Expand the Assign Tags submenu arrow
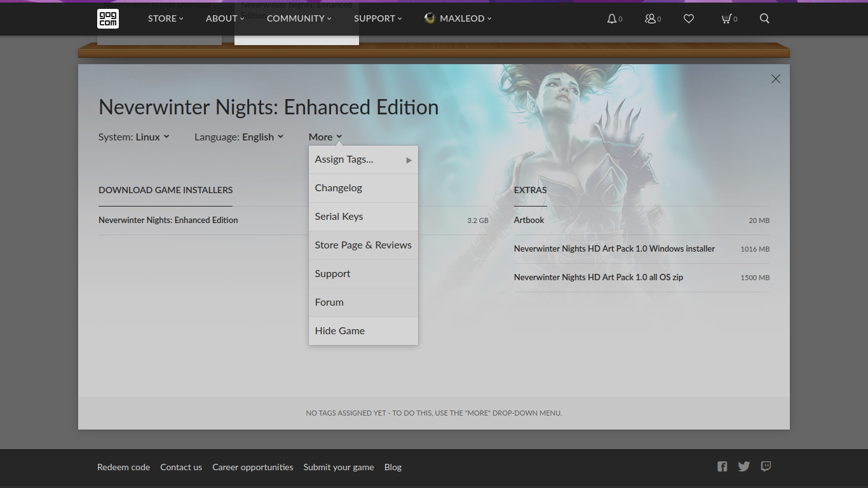Viewport: 868px width, 488px height. tap(409, 160)
